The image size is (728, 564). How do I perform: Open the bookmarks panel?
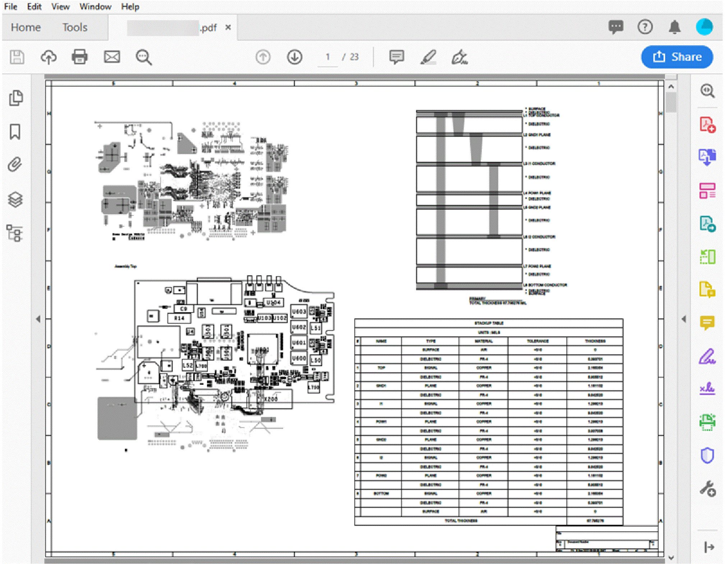tap(15, 132)
